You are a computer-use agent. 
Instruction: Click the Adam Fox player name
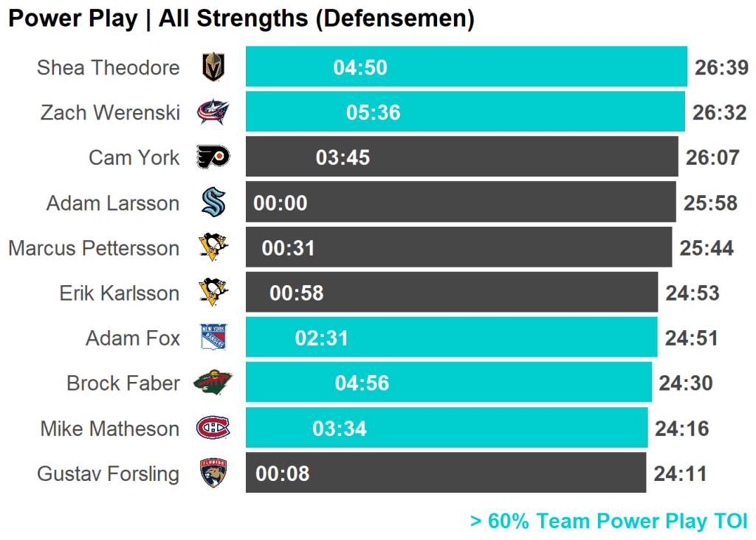click(x=133, y=338)
